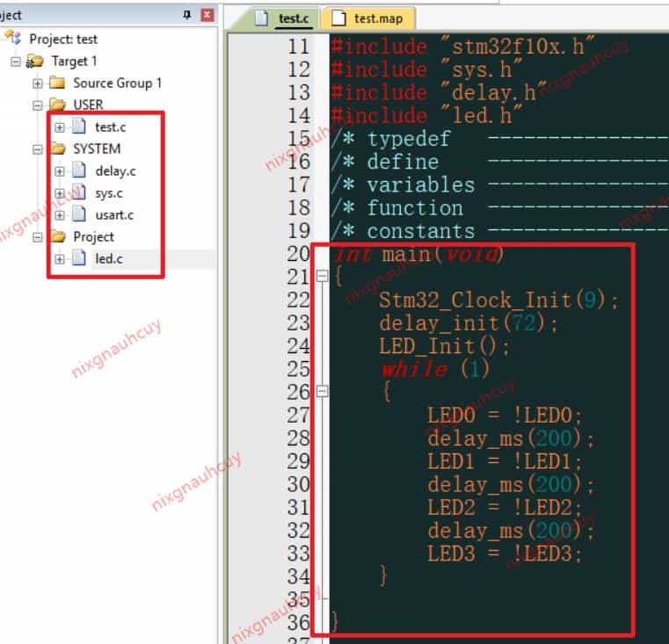
Task: Click the LED0 = !LED0 statement
Action: coord(505,416)
